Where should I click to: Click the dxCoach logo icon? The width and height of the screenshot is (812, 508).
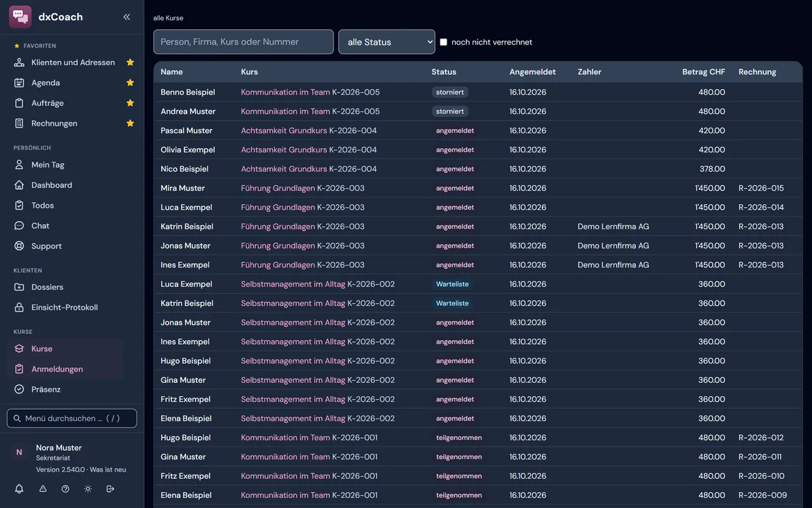20,17
